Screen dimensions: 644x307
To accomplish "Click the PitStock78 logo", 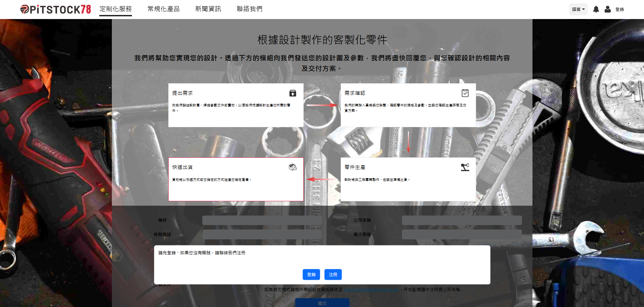I will coord(56,9).
